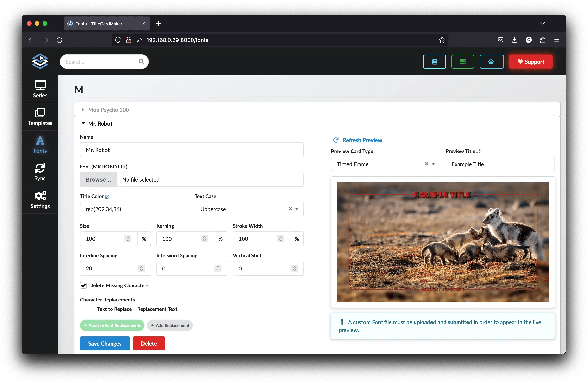Open the Firefox hamburger menu
Screen dimensions: 588x383
point(557,40)
